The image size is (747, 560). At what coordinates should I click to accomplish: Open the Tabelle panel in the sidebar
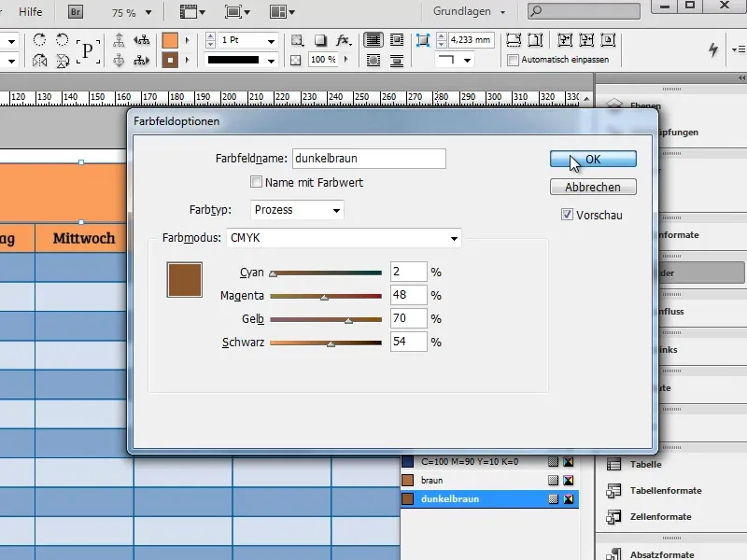click(647, 464)
